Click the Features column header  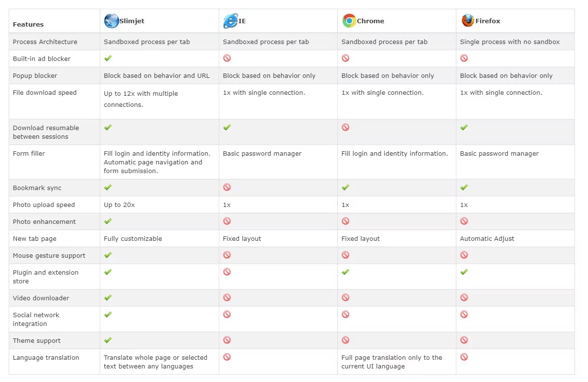[28, 24]
